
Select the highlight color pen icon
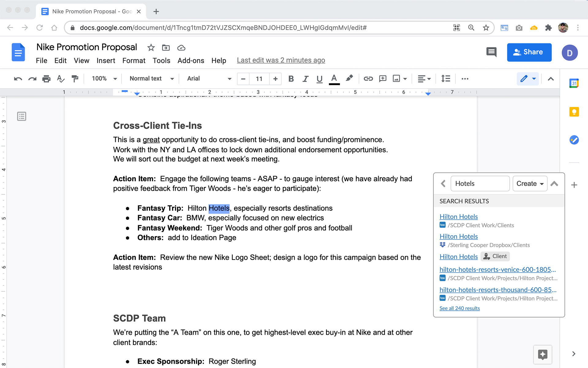[349, 79]
